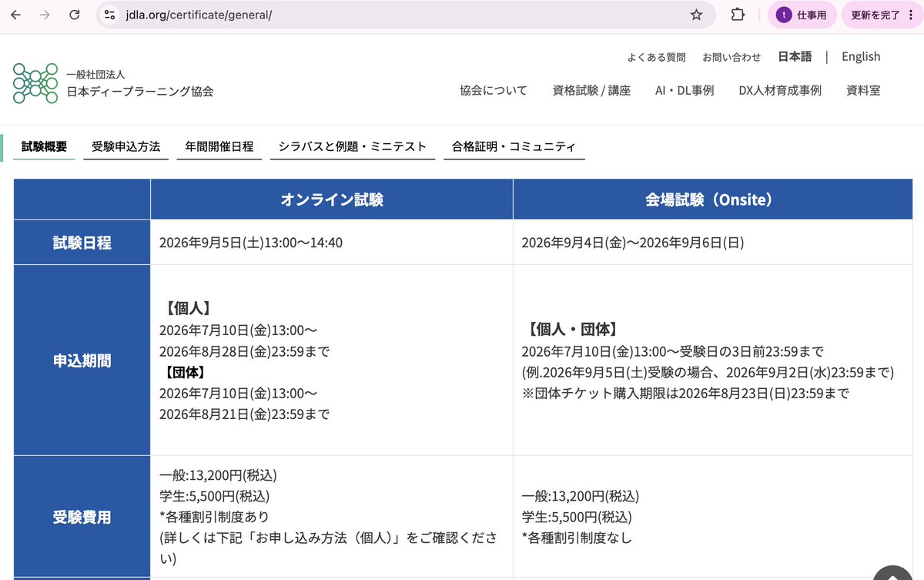Open the 日本ディープラーニング協会 home link

(x=139, y=91)
